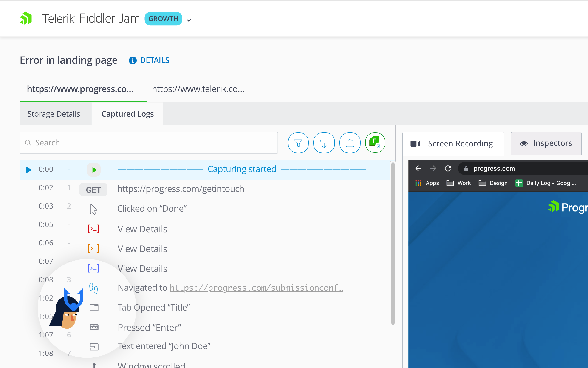Click the GET method badge
588x368 pixels.
(x=93, y=190)
